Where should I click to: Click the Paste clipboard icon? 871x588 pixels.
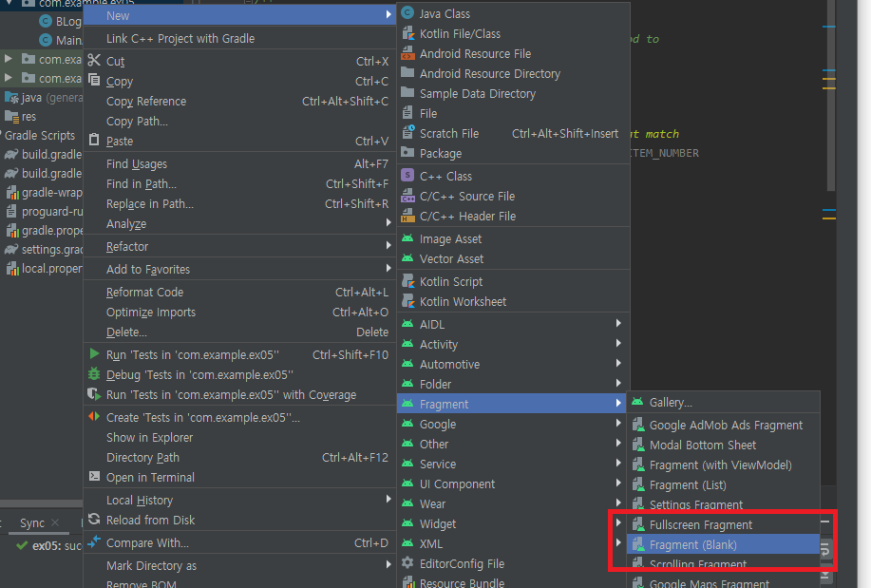pyautogui.click(x=94, y=140)
